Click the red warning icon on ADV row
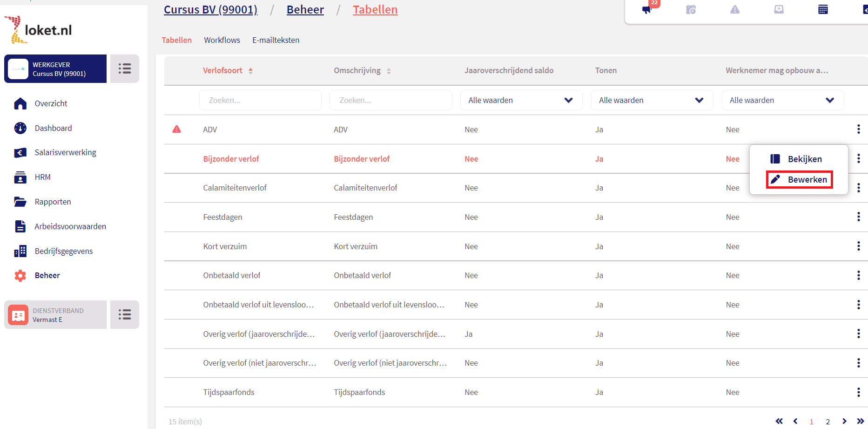 coord(177,129)
